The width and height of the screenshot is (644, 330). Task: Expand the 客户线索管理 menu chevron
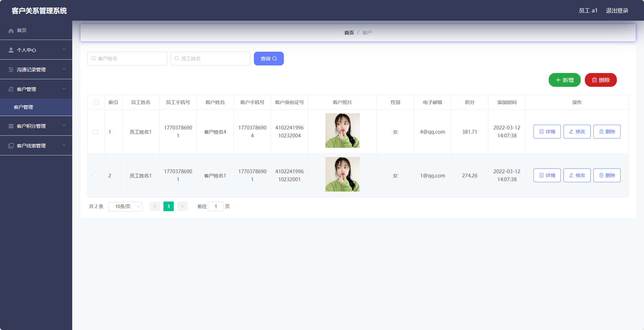click(64, 145)
